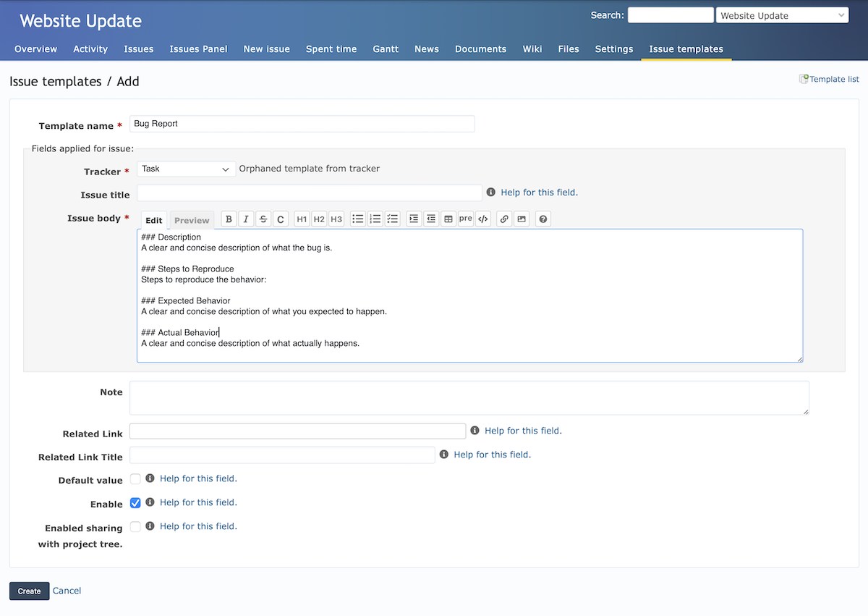Apply strikethrough formatting to issue body text
The height and width of the screenshot is (616, 868).
tap(263, 218)
